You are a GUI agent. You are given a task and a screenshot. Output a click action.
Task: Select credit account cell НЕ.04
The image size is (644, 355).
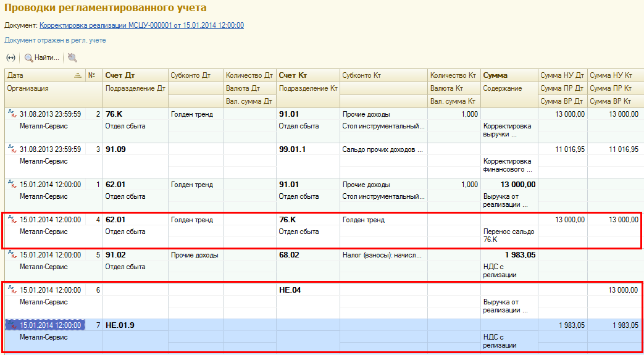pos(308,291)
